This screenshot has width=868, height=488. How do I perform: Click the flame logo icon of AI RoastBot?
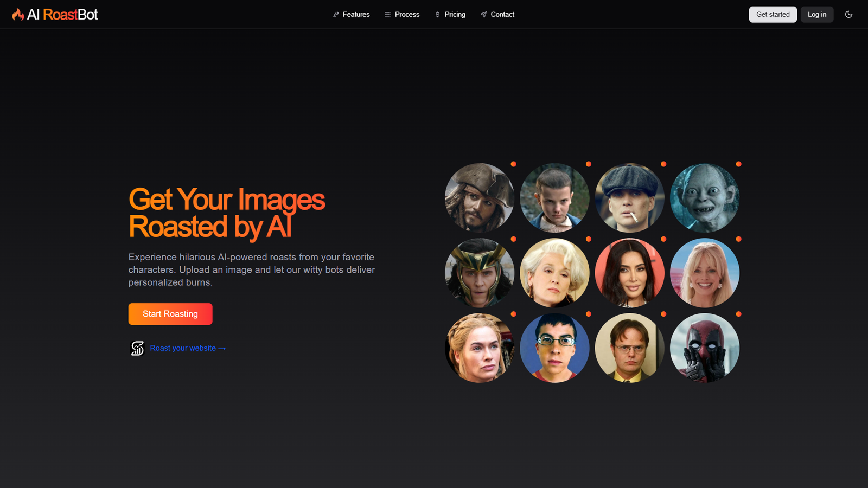pyautogui.click(x=18, y=15)
